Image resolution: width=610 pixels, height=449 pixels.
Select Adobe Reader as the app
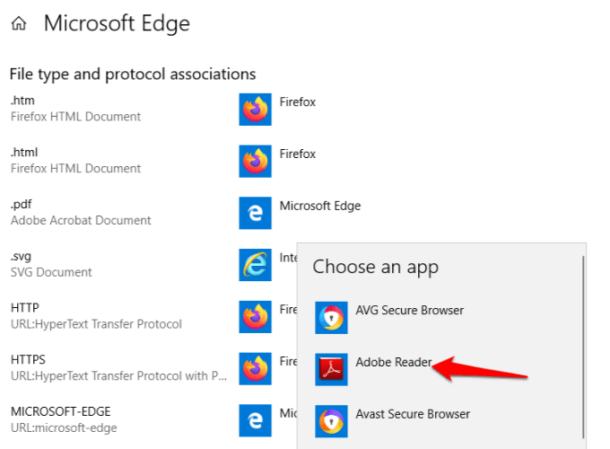[392, 362]
